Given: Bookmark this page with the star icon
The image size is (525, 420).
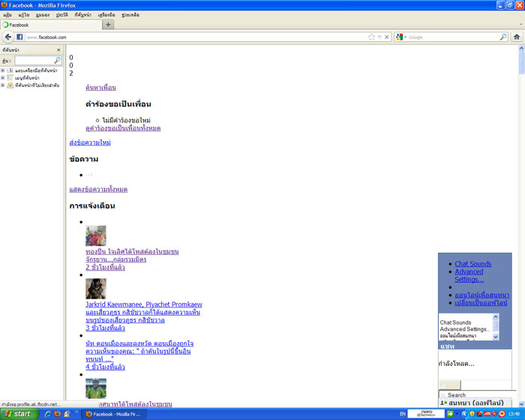Looking at the screenshot, I should [x=371, y=37].
